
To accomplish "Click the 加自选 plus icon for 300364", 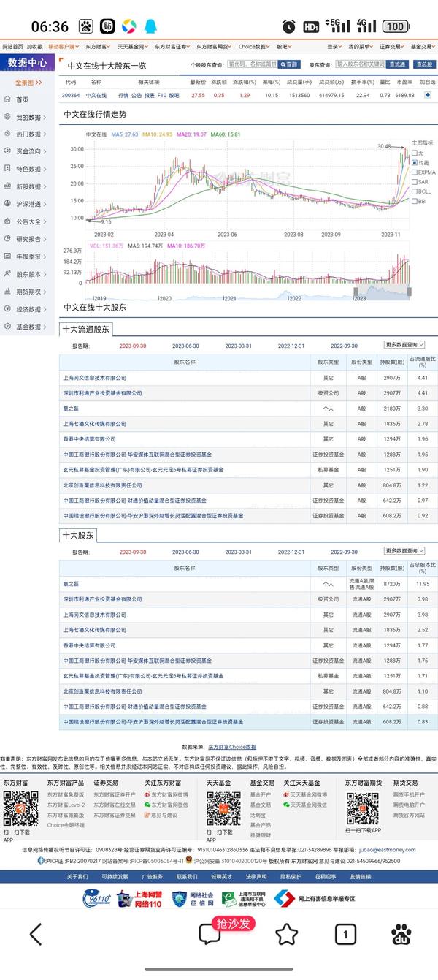I will click(428, 95).
